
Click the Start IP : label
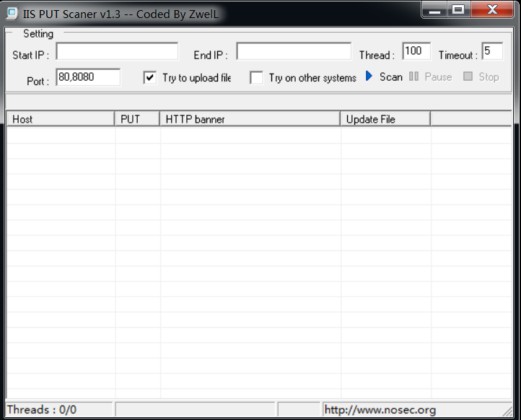point(30,55)
